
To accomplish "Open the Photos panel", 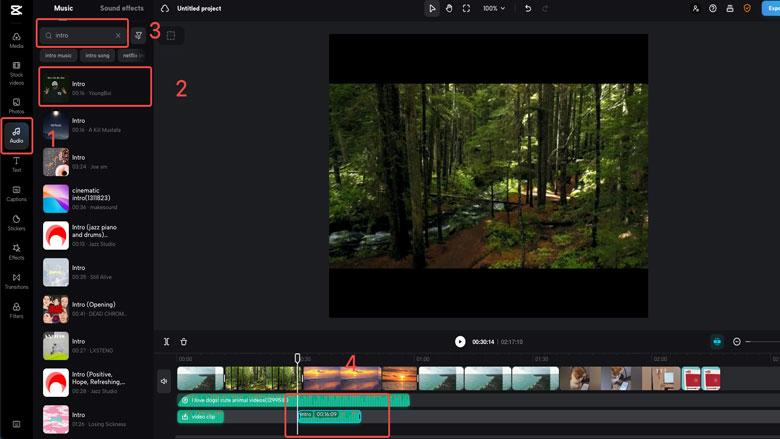I will click(x=16, y=105).
